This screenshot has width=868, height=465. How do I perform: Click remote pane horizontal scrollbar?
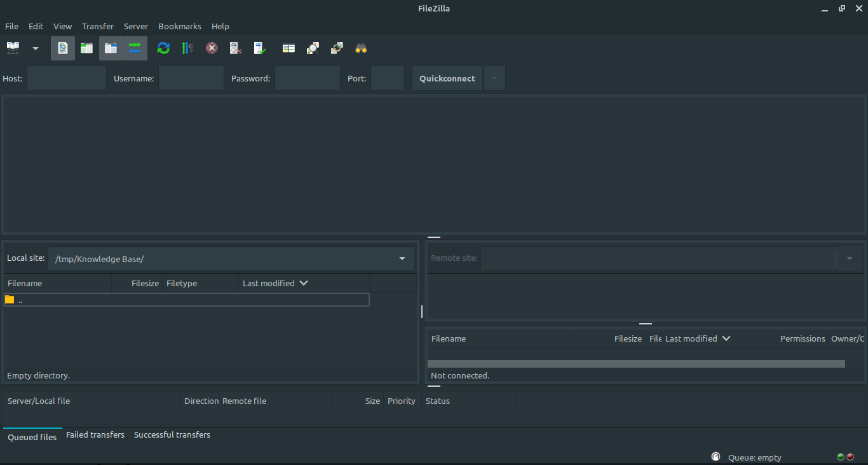point(636,364)
